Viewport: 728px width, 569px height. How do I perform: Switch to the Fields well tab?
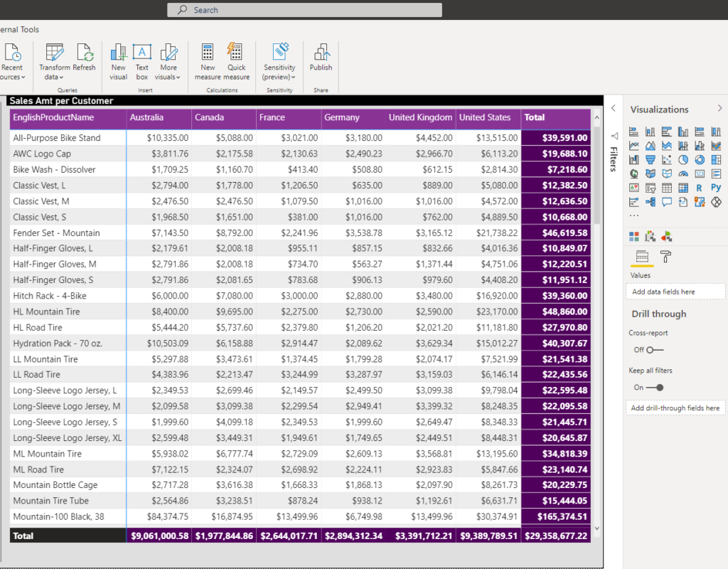pyautogui.click(x=642, y=257)
